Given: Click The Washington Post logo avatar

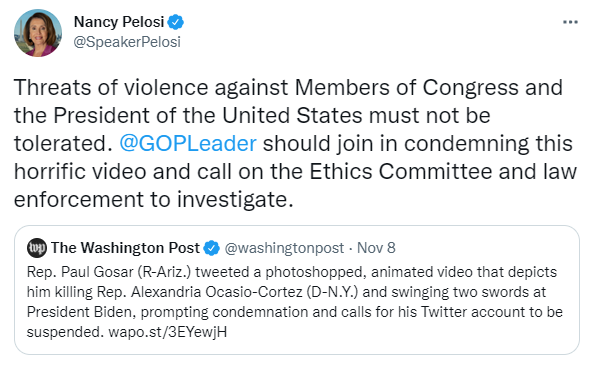Looking at the screenshot, I should 37,248.
